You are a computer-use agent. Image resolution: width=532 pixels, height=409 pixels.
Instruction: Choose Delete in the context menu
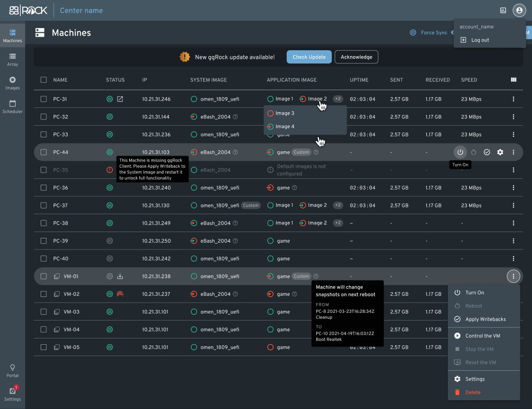point(484,393)
